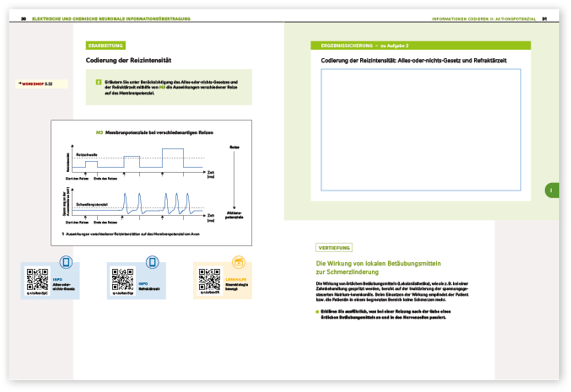Click the green chapter tab on right edge
Screen dimensions: 571x392
[551, 191]
